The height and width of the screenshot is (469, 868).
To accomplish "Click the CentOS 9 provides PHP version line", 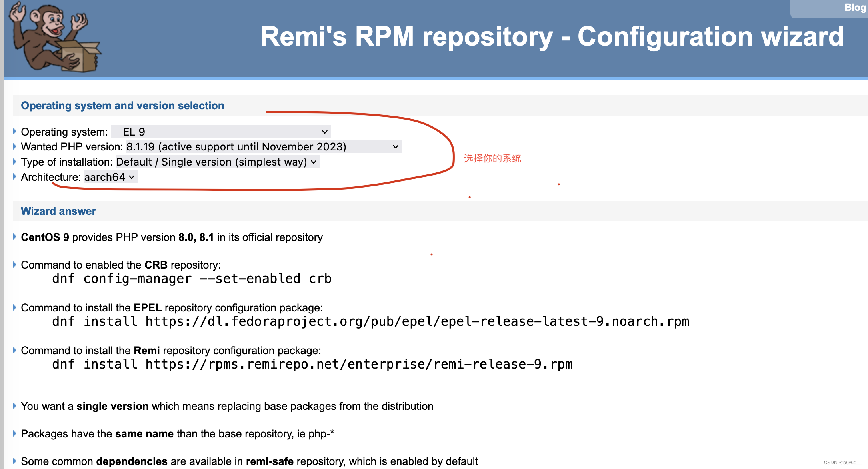I will click(x=172, y=237).
